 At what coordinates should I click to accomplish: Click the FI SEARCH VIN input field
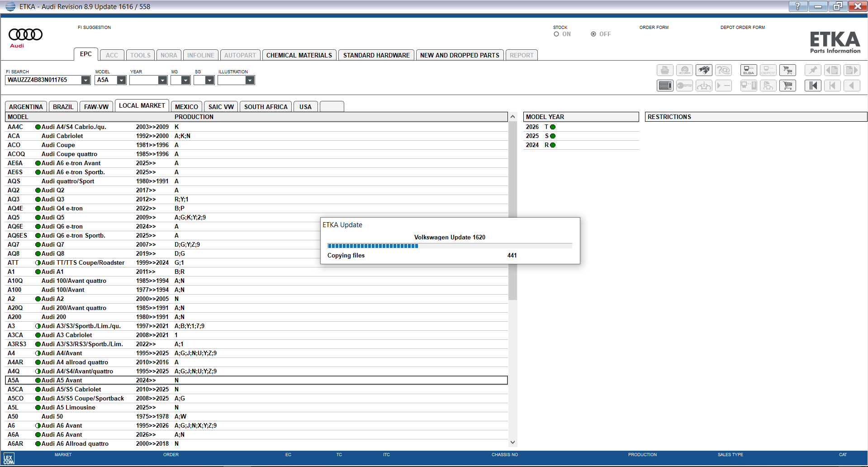click(x=43, y=80)
